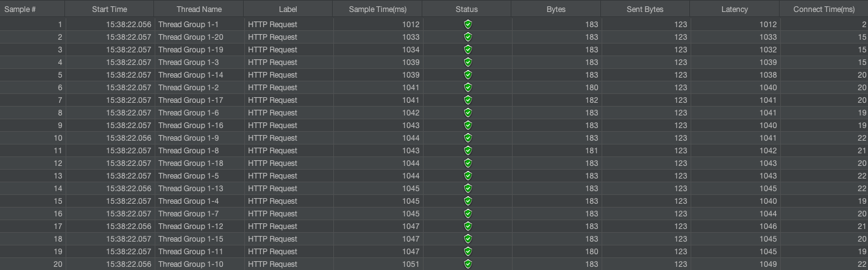Image resolution: width=868 pixels, height=270 pixels.
Task: Click the status check for Thread Group 1-9
Action: (468, 138)
